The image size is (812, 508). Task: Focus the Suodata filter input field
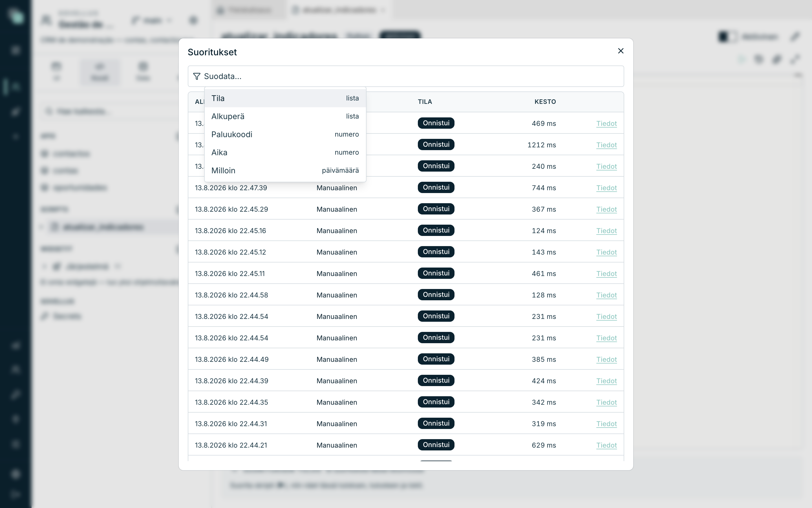pyautogui.click(x=406, y=76)
